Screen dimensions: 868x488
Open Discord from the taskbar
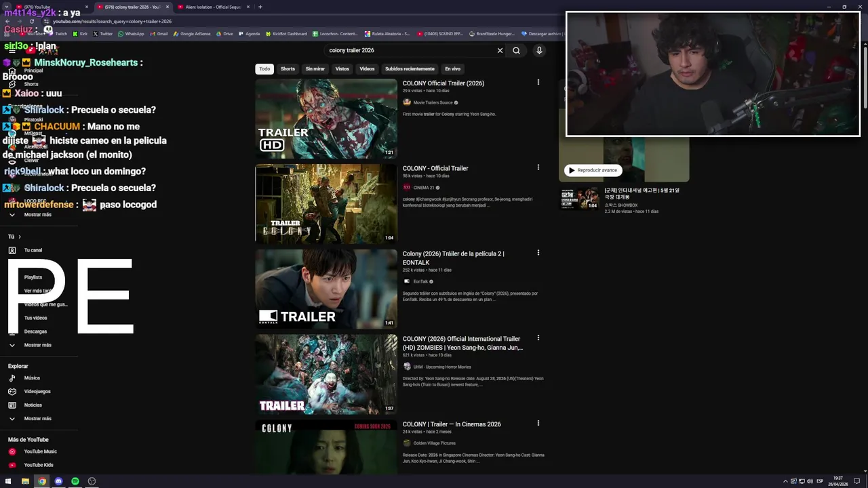(58, 481)
